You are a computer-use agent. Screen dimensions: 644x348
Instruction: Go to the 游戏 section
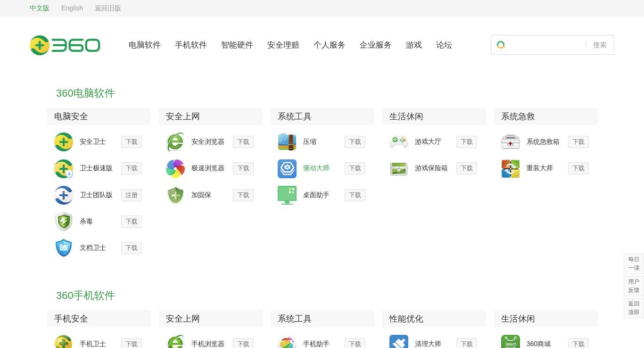tap(414, 45)
